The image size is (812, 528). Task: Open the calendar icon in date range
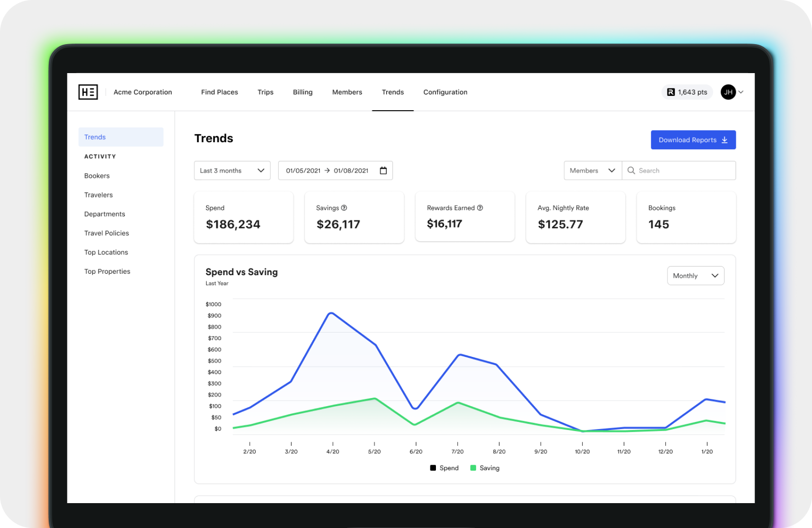click(x=383, y=171)
